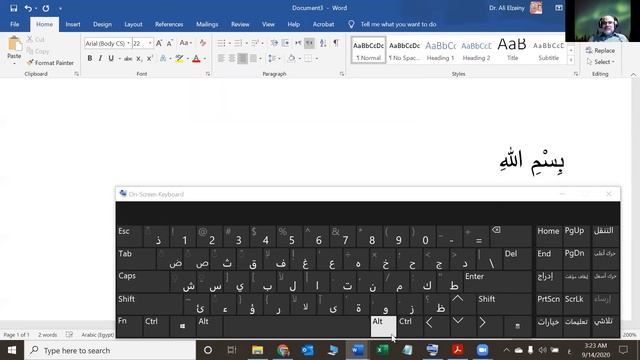Toggle left-to-right text direction

(298, 43)
